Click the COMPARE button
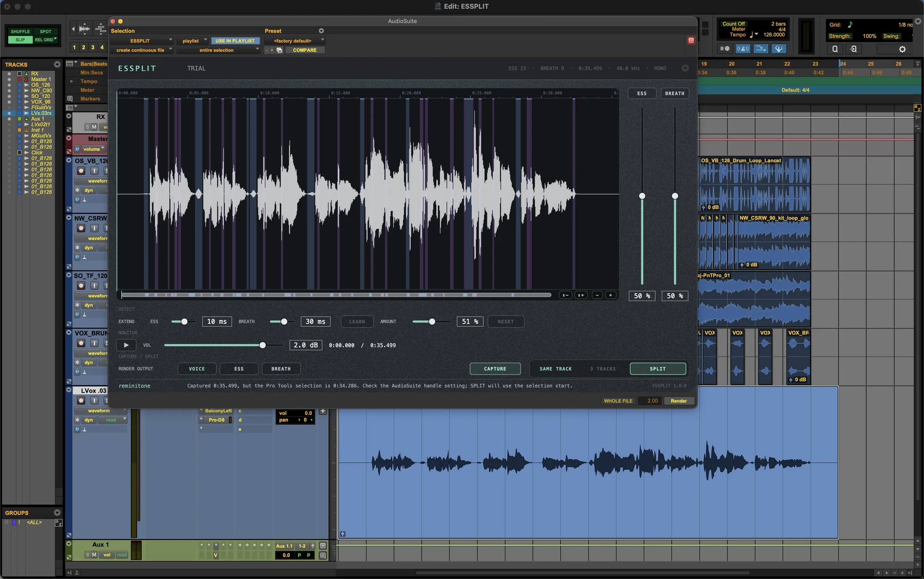Image resolution: width=924 pixels, height=579 pixels. point(305,50)
